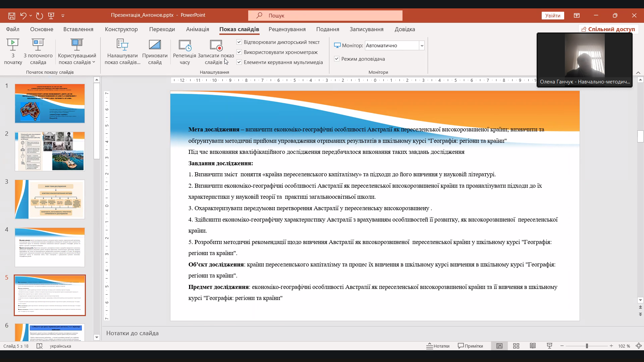
Task: Open the Монітор dropdown list
Action: 422,46
